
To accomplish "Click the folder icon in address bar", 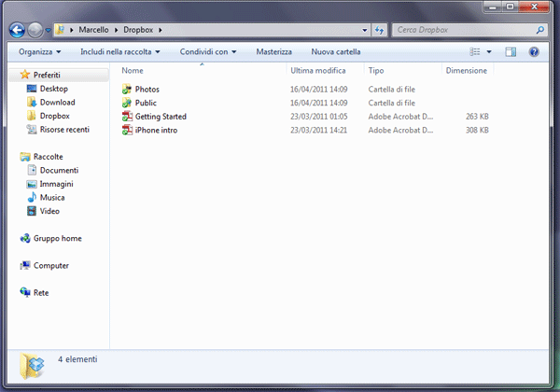I will [61, 30].
